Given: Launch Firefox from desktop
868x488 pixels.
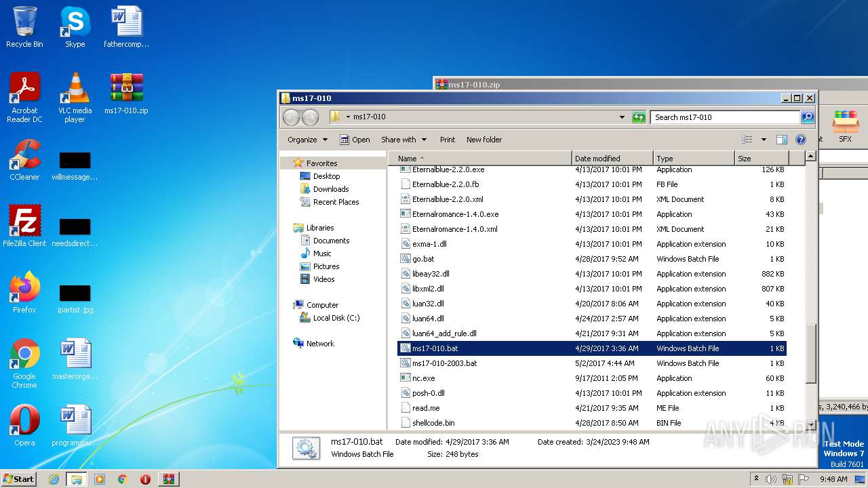Looking at the screenshot, I should pos(24,293).
